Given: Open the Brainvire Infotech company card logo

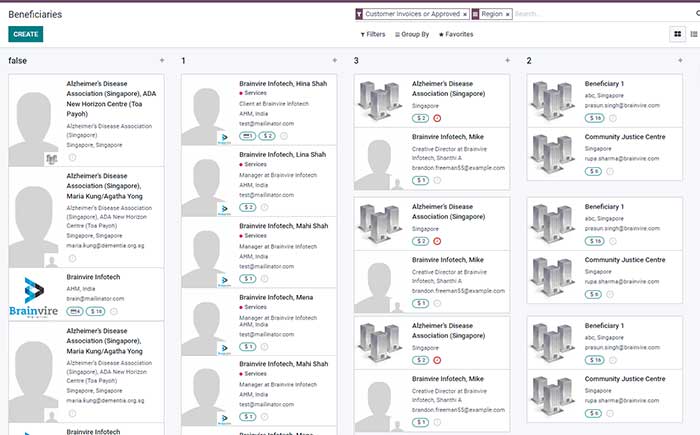Looking at the screenshot, I should (33, 296).
